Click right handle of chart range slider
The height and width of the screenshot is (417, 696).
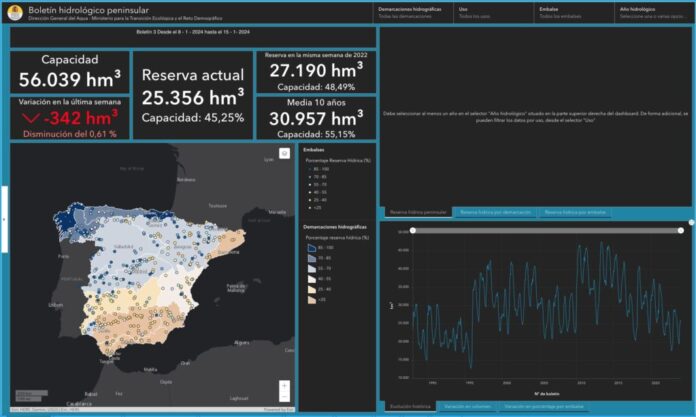682,231
